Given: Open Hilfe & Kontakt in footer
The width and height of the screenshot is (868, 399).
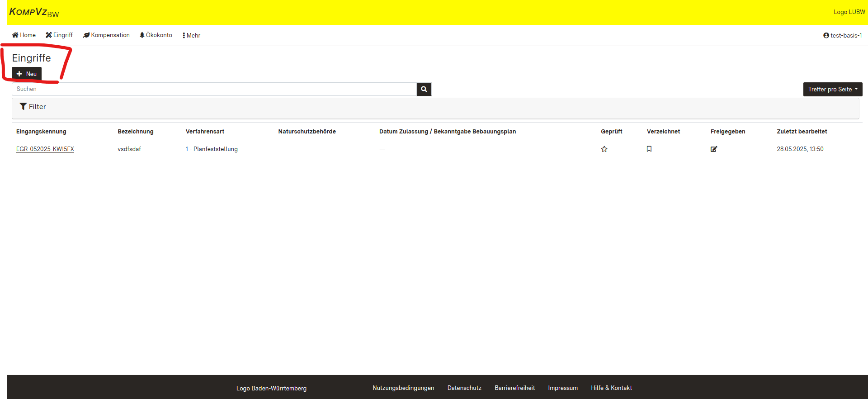Looking at the screenshot, I should 611,388.
